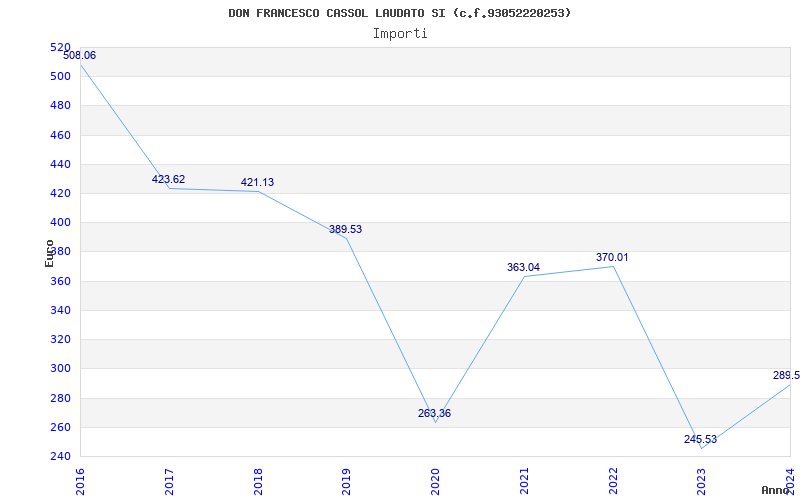Click the Importi subtitle
The image size is (800, 500).
(x=400, y=34)
